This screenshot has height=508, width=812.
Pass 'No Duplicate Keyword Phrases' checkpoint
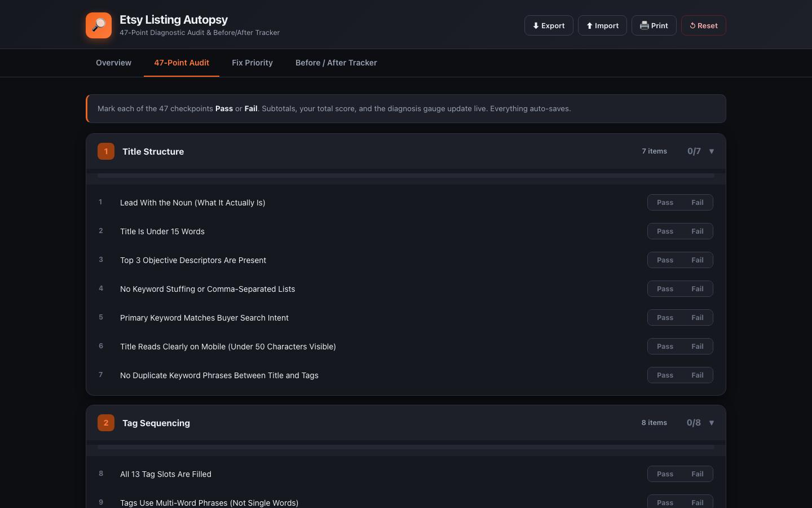tap(665, 375)
